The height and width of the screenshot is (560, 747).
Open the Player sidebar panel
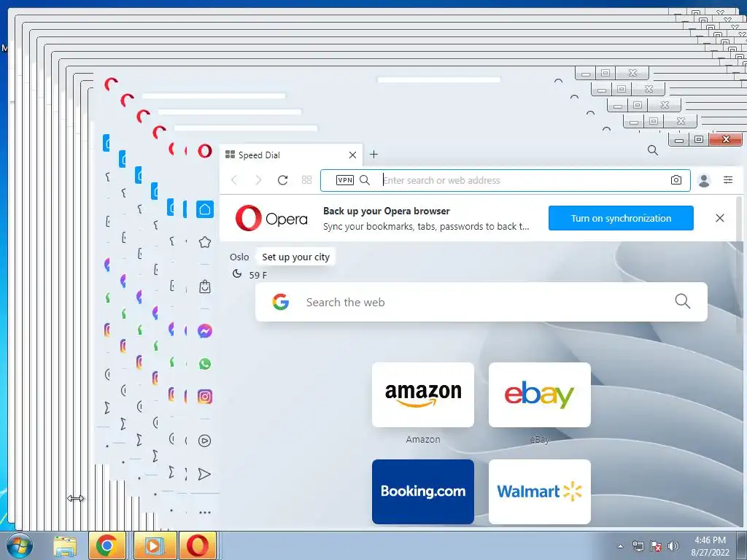tap(205, 441)
